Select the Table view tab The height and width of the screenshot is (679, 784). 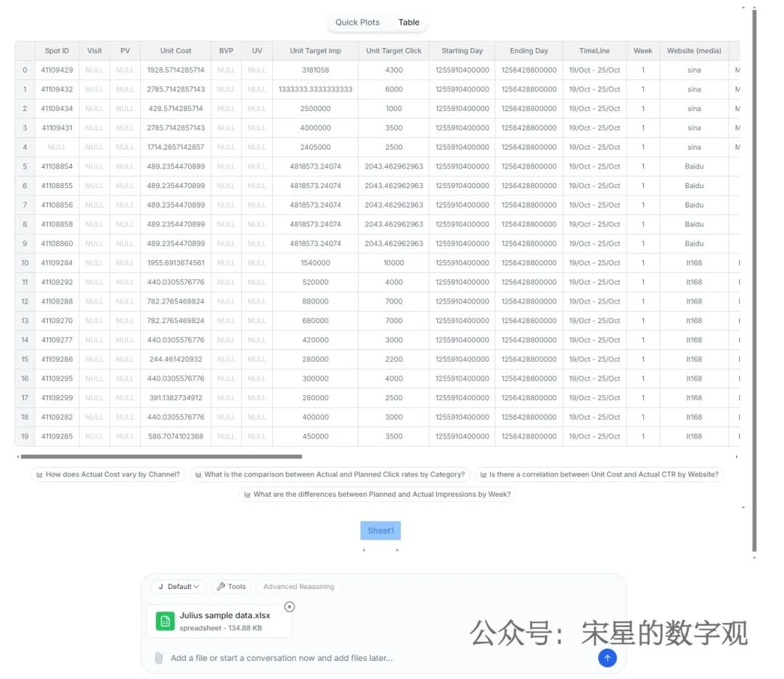pos(409,23)
